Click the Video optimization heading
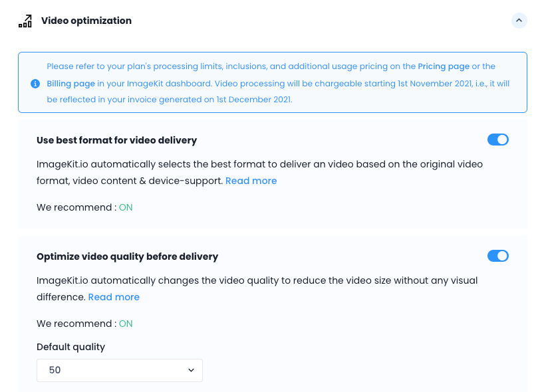Viewport: 536px width, 392px height. coord(86,21)
